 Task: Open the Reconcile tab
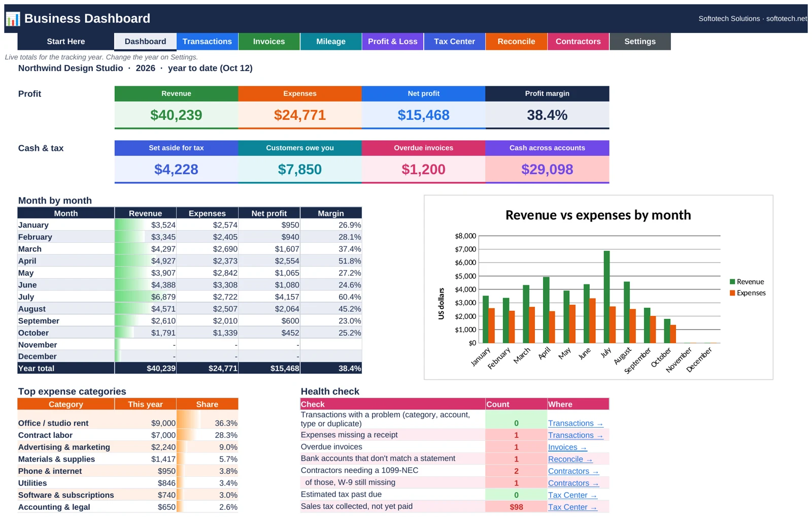point(516,42)
